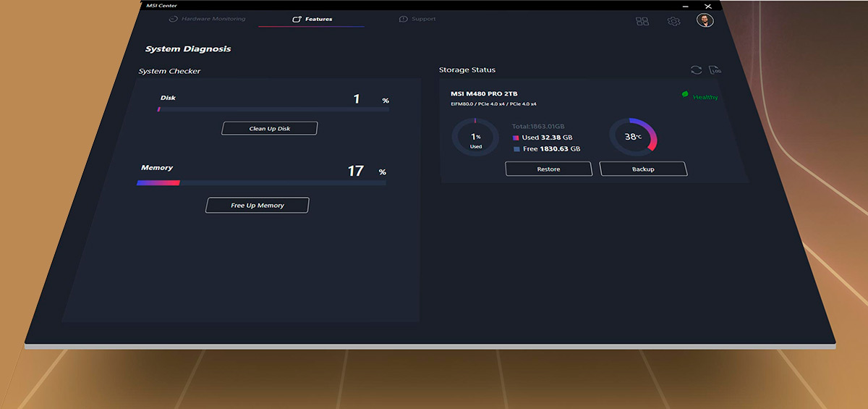Viewport: 868px width, 409px height.
Task: Open the user profile avatar
Action: (705, 20)
